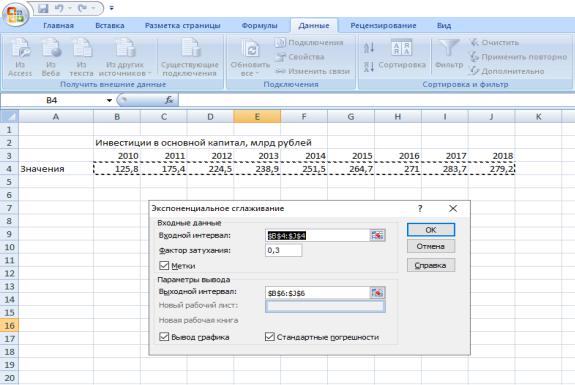The width and height of the screenshot is (575, 385).
Task: Undo the last action in quick toolbar
Action: [x=59, y=8]
